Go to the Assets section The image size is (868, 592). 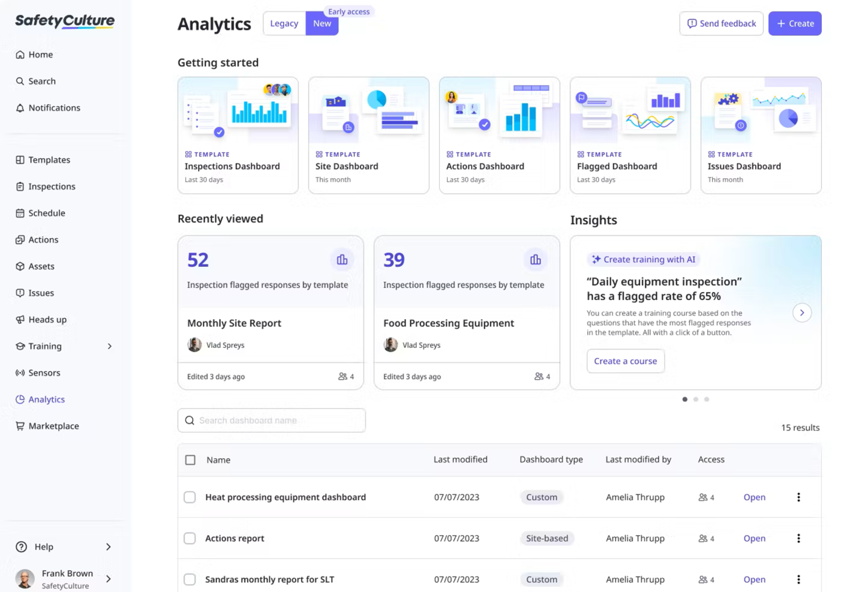pos(41,266)
